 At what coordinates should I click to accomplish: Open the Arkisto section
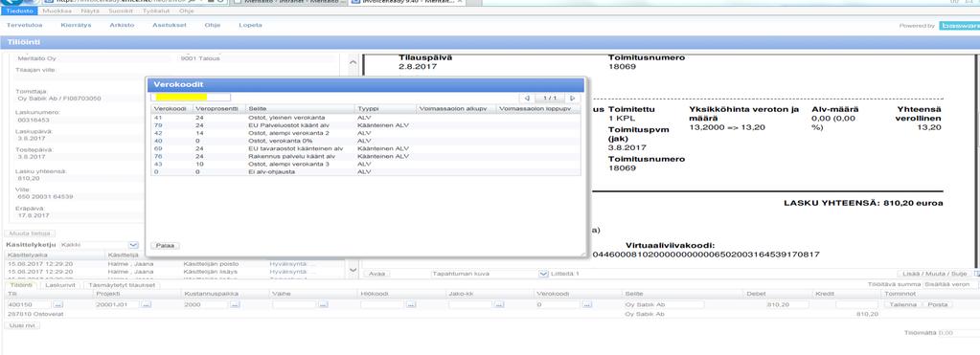(x=122, y=26)
